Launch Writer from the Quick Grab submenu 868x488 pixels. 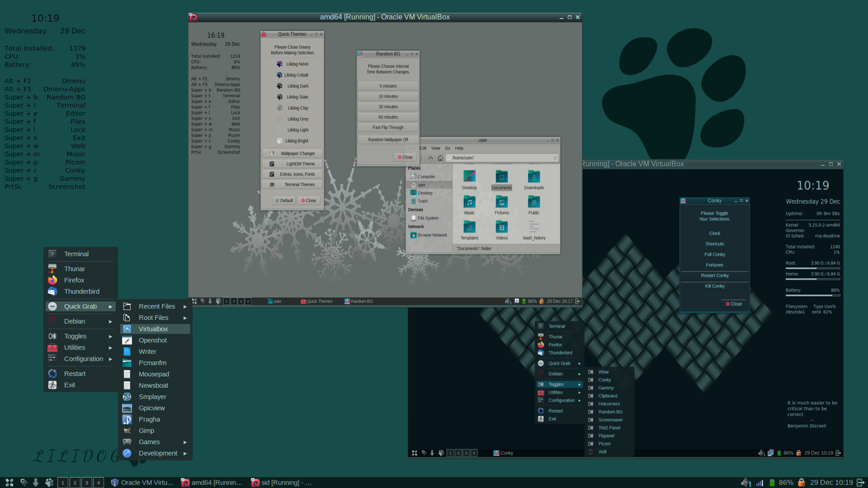tap(155, 352)
